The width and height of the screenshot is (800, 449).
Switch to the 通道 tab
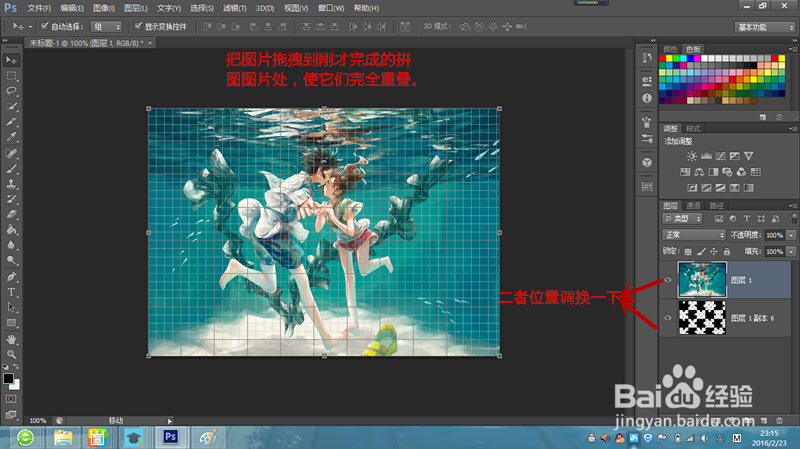(693, 206)
